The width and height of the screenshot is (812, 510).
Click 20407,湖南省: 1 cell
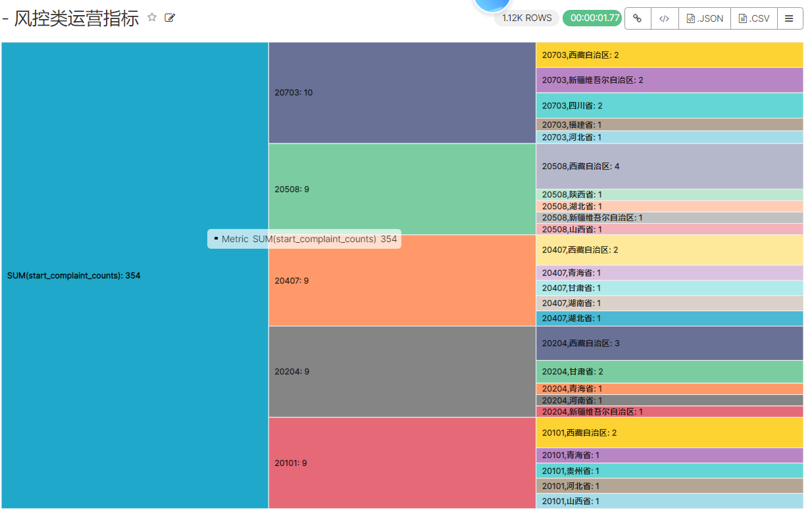point(670,303)
